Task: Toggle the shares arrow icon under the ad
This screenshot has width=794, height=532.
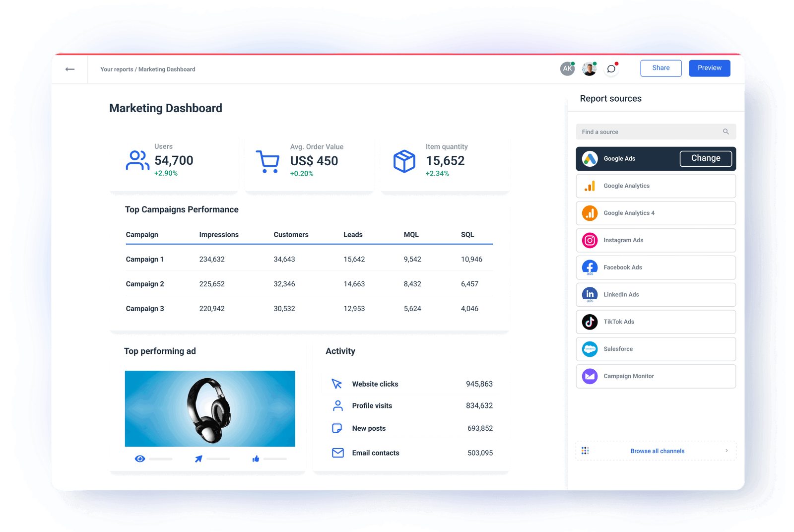Action: tap(198, 459)
